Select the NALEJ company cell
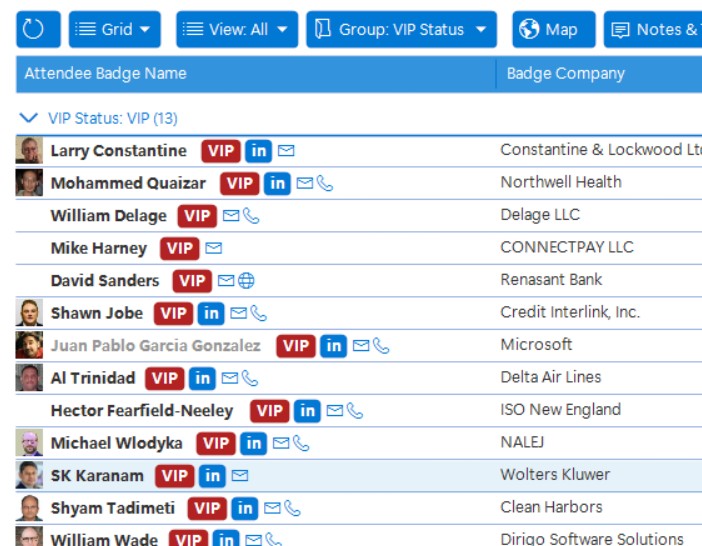 tap(522, 442)
